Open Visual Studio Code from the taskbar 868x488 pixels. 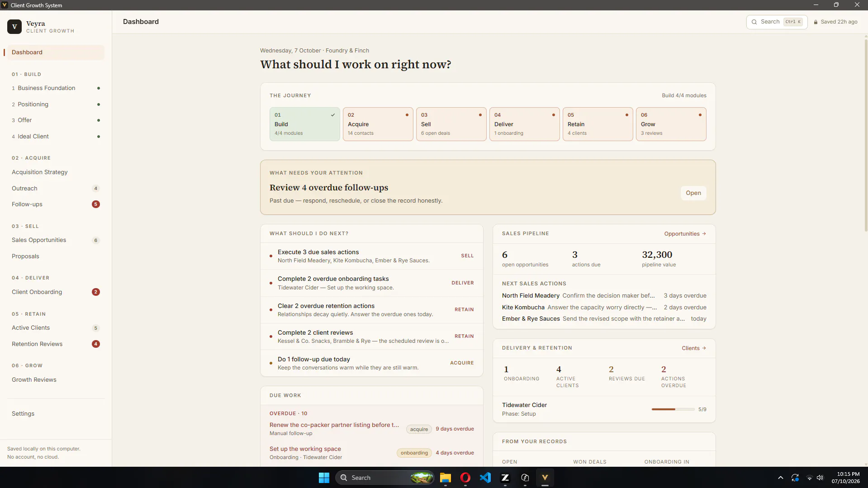tap(485, 478)
